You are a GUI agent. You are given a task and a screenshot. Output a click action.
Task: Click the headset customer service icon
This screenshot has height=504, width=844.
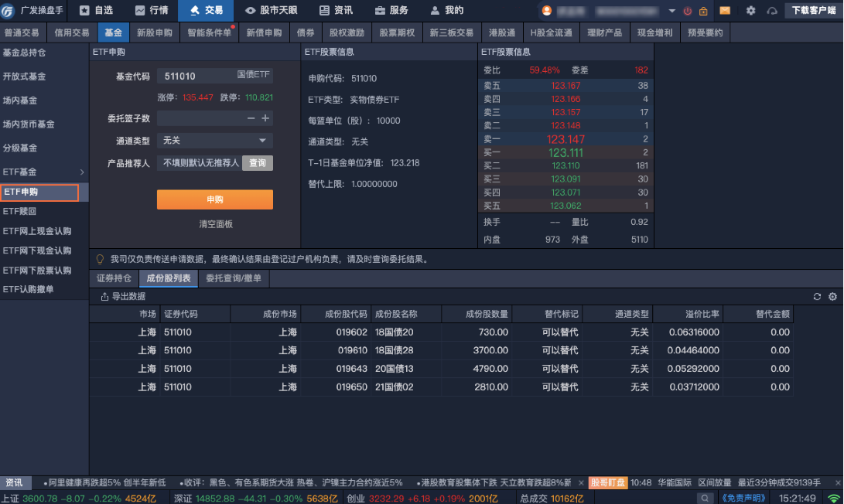click(771, 11)
